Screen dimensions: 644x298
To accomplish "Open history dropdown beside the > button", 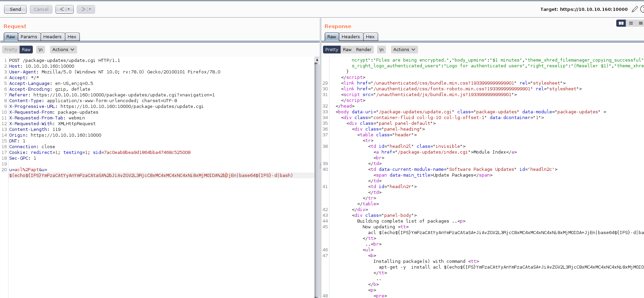I will click(x=90, y=9).
